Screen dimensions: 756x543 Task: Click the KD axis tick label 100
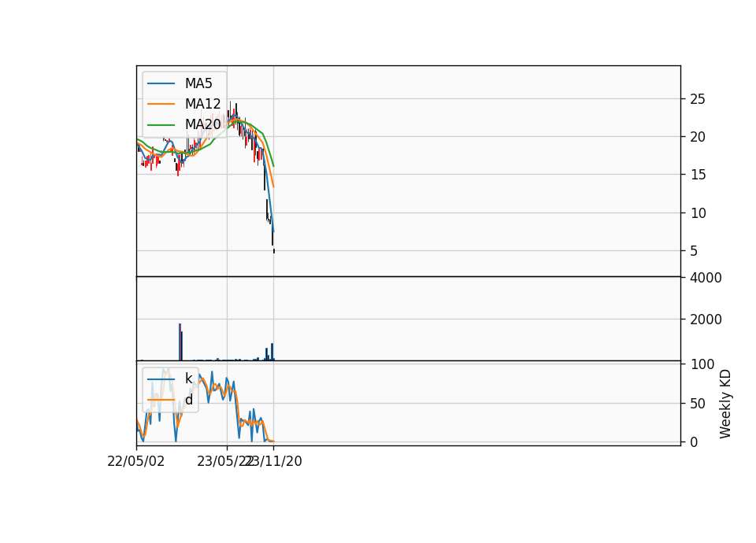(x=702, y=364)
